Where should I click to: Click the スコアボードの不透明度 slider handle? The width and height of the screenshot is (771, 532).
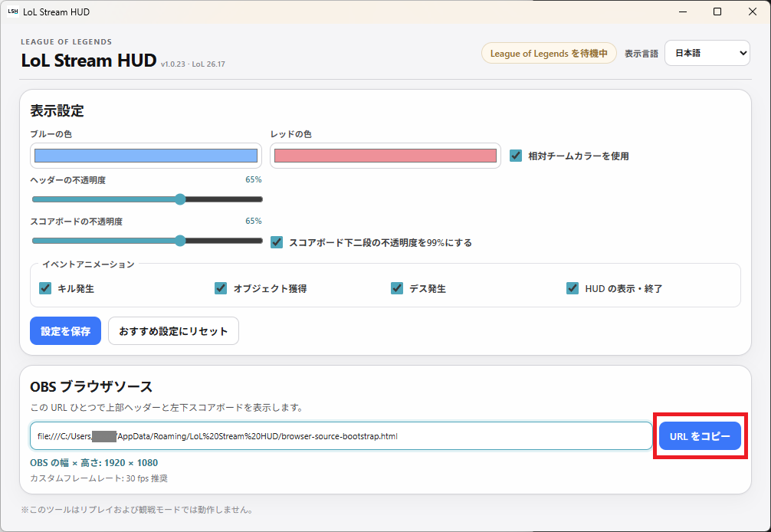tap(180, 241)
